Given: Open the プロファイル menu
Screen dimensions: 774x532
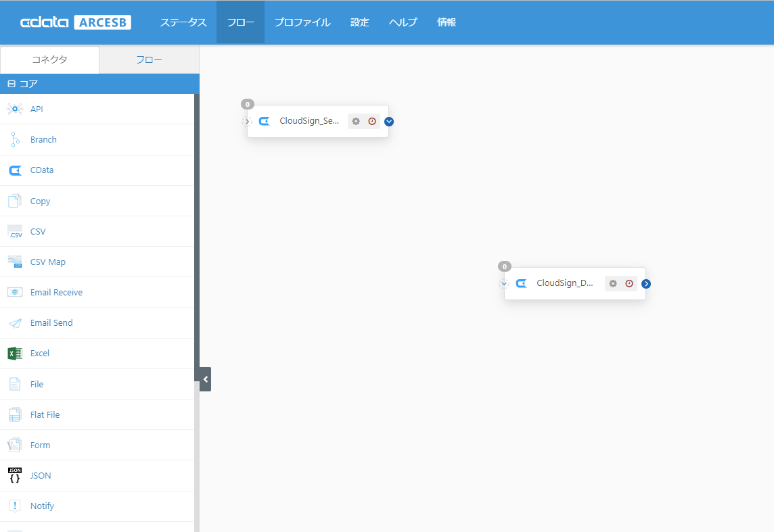Looking at the screenshot, I should click(x=302, y=22).
